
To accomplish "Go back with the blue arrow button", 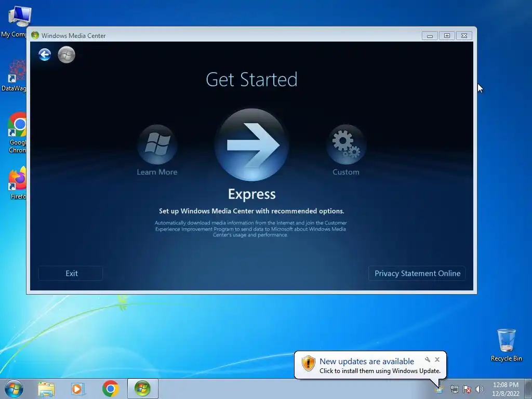I will (x=45, y=55).
